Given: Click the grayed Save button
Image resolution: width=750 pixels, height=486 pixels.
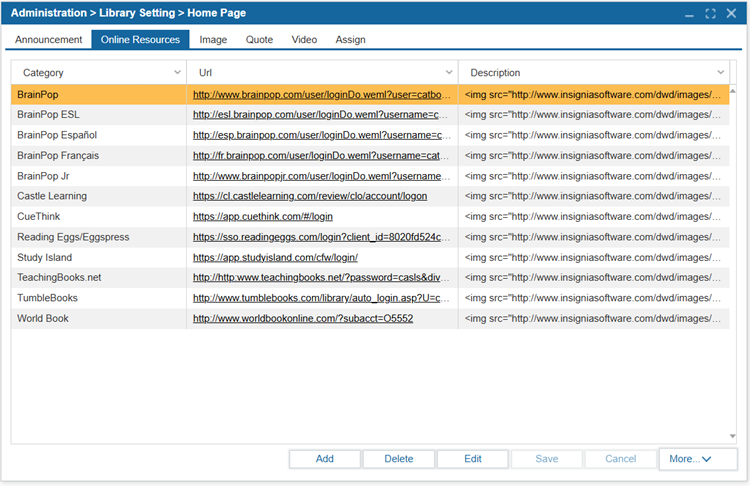Looking at the screenshot, I should [547, 459].
